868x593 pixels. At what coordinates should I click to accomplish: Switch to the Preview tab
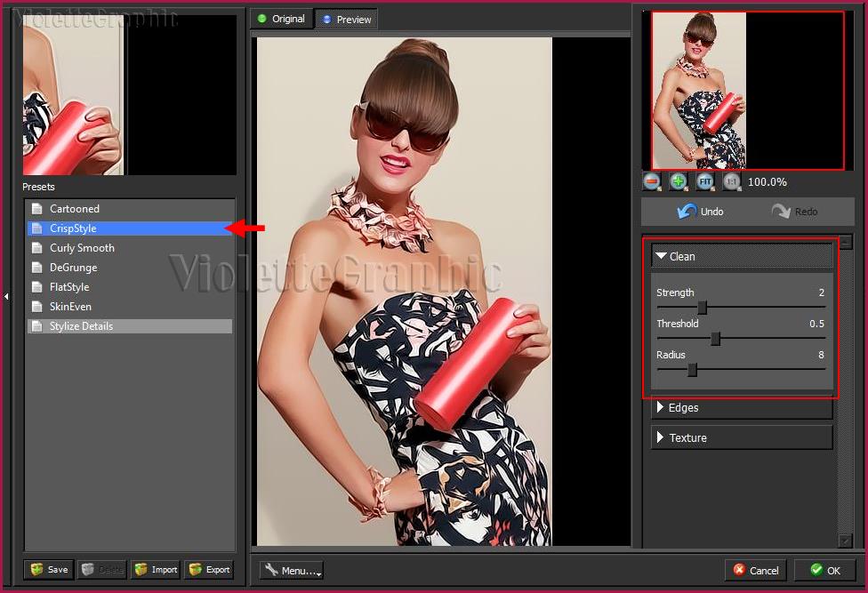point(346,20)
